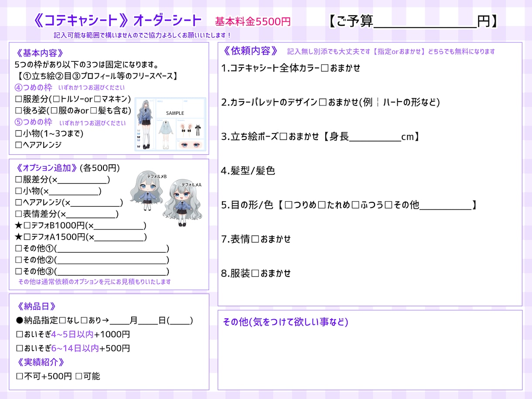
Task: Click the 基本料金5500円 text
Action: point(252,21)
